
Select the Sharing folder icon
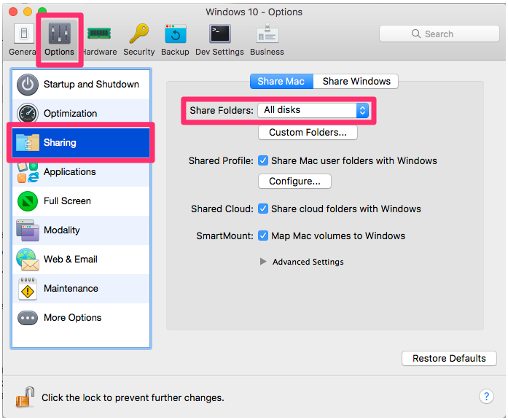click(x=28, y=143)
